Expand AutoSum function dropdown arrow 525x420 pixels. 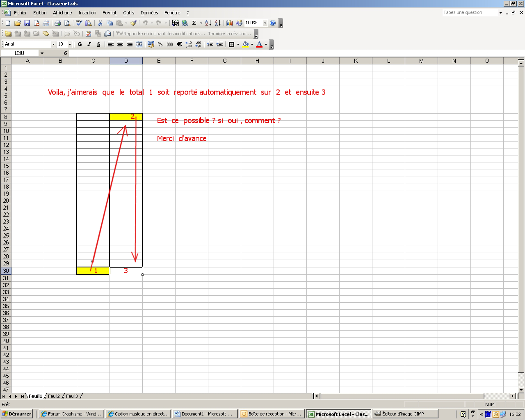click(x=201, y=23)
